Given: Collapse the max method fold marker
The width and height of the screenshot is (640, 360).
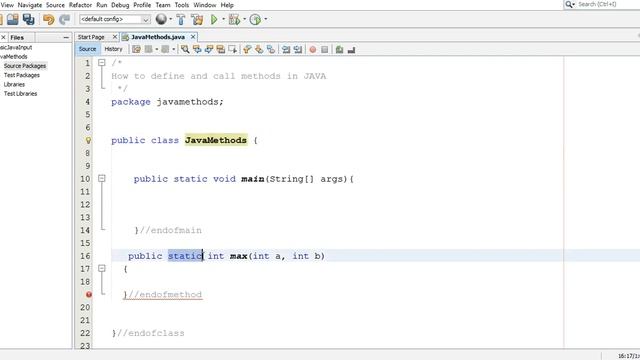Looking at the screenshot, I should [102, 268].
